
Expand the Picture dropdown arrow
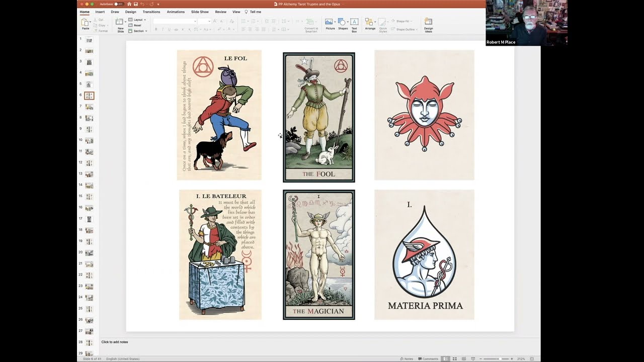click(x=335, y=22)
